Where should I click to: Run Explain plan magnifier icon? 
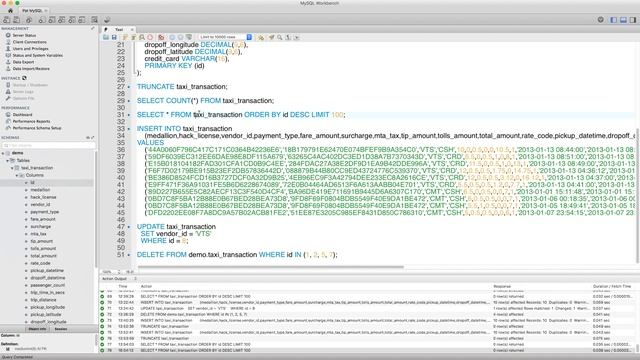pos(142,37)
